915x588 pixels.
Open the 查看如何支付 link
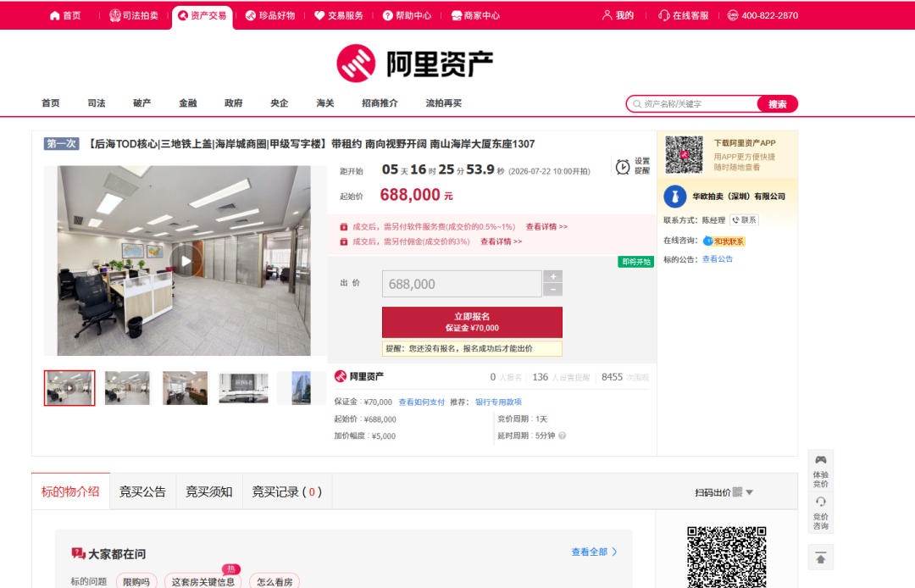point(421,402)
